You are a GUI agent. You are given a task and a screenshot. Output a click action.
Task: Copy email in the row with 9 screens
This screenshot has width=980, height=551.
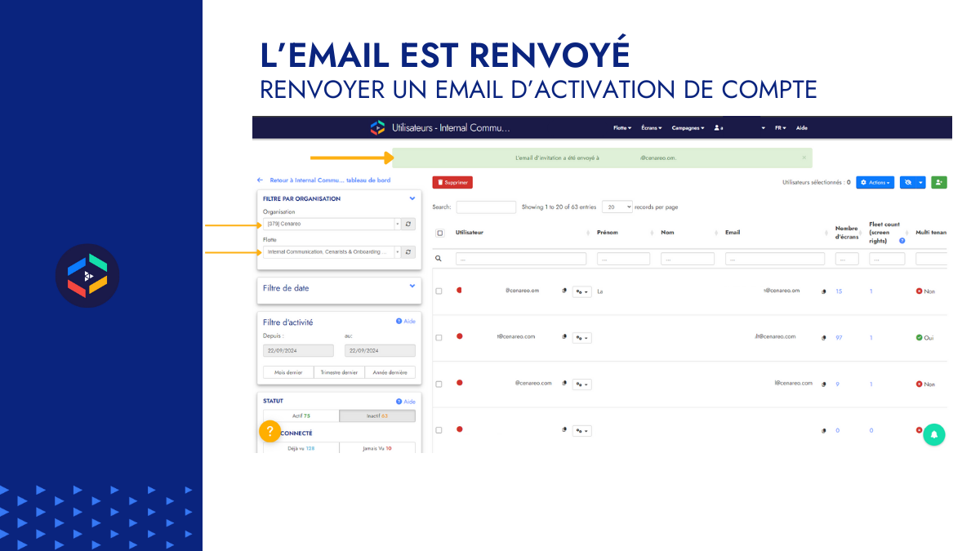coord(823,384)
